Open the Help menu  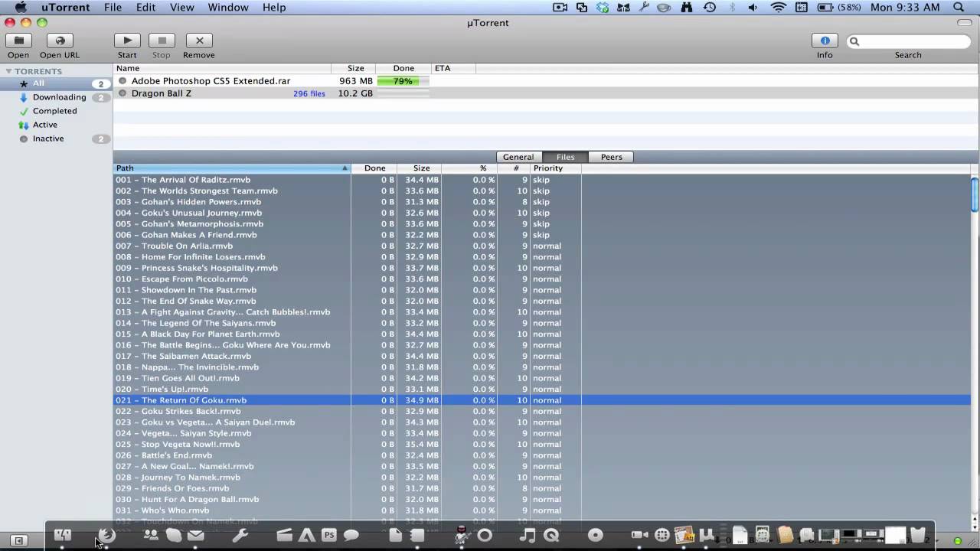pyautogui.click(x=274, y=7)
